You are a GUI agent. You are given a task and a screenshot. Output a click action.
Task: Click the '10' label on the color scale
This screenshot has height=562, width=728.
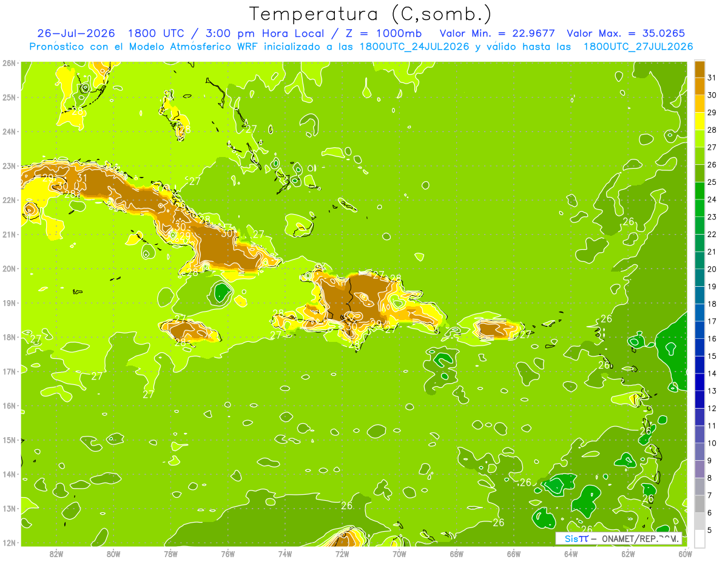click(x=712, y=443)
